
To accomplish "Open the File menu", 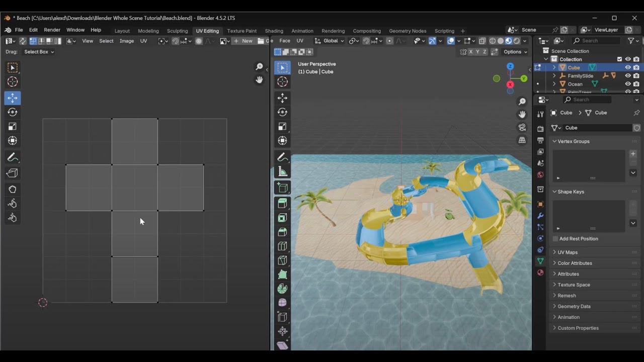I will click(19, 30).
